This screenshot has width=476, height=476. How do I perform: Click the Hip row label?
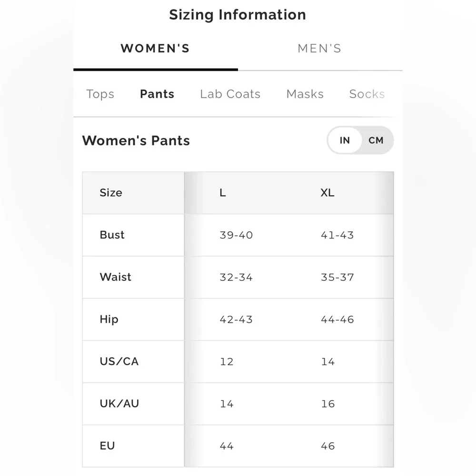pyautogui.click(x=109, y=319)
